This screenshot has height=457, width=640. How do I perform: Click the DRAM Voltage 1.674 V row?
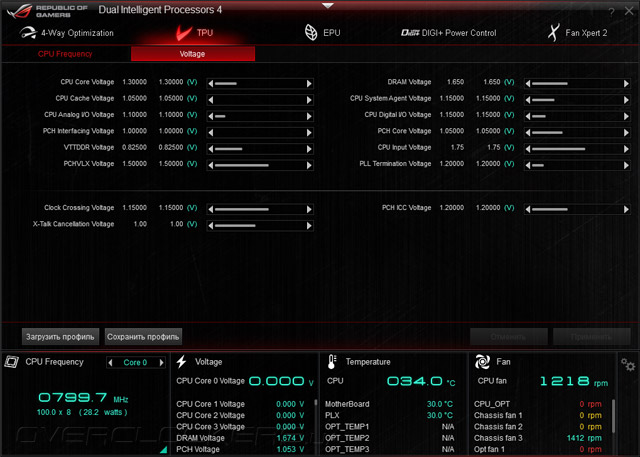[240, 438]
